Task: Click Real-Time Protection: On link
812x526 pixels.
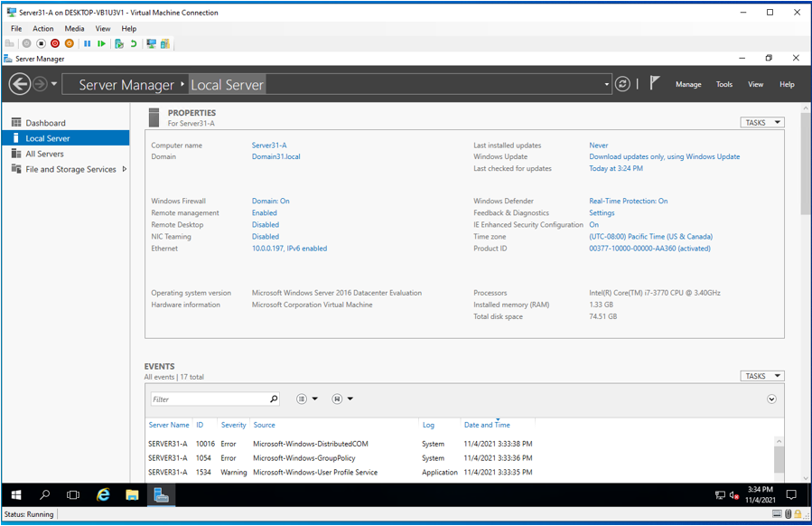Action: click(628, 201)
